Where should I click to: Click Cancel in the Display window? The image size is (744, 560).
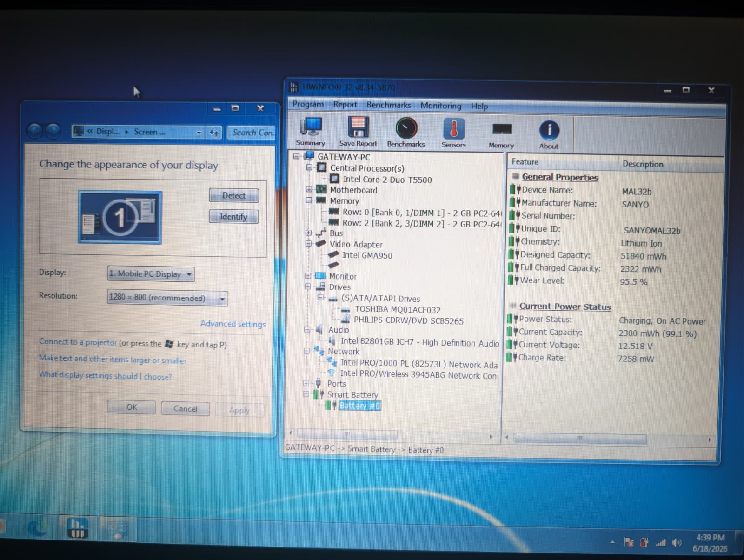point(186,408)
